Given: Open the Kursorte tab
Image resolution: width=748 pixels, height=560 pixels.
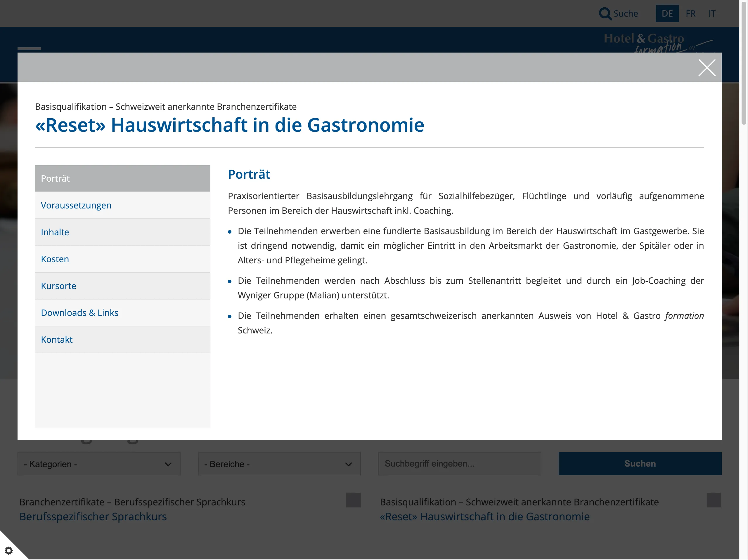Looking at the screenshot, I should (x=122, y=286).
